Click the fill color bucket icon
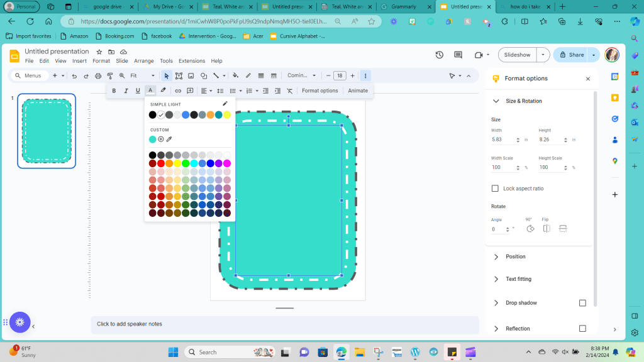This screenshot has height=362, width=644. coord(235,75)
